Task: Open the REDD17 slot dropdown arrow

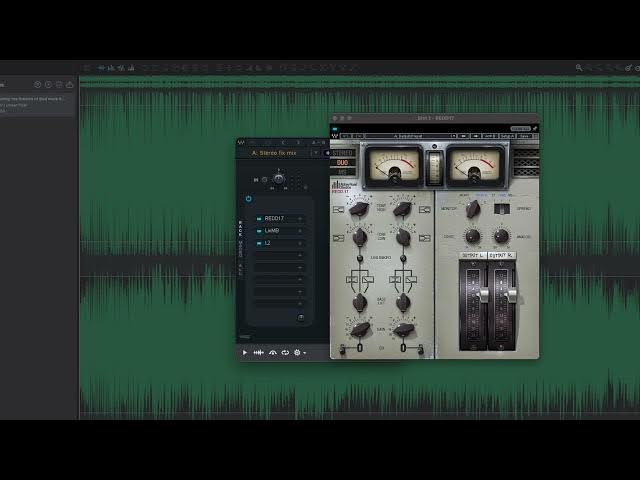Action: pos(300,219)
